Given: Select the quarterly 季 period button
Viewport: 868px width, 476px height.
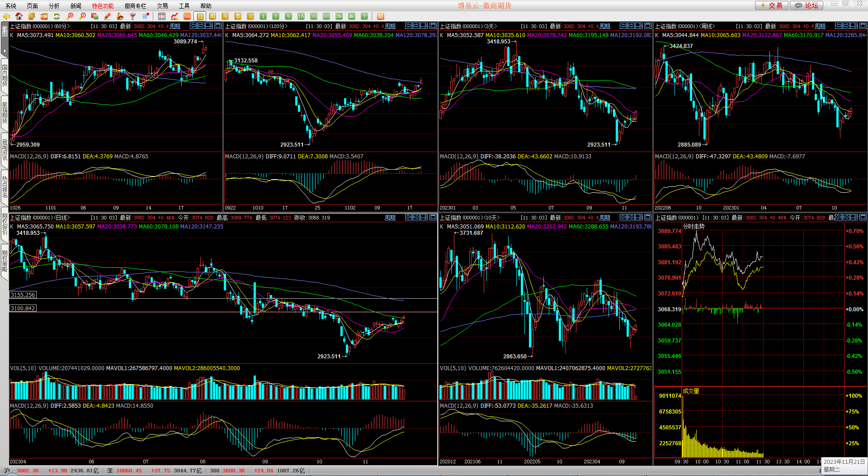Looking at the screenshot, I should 238,16.
